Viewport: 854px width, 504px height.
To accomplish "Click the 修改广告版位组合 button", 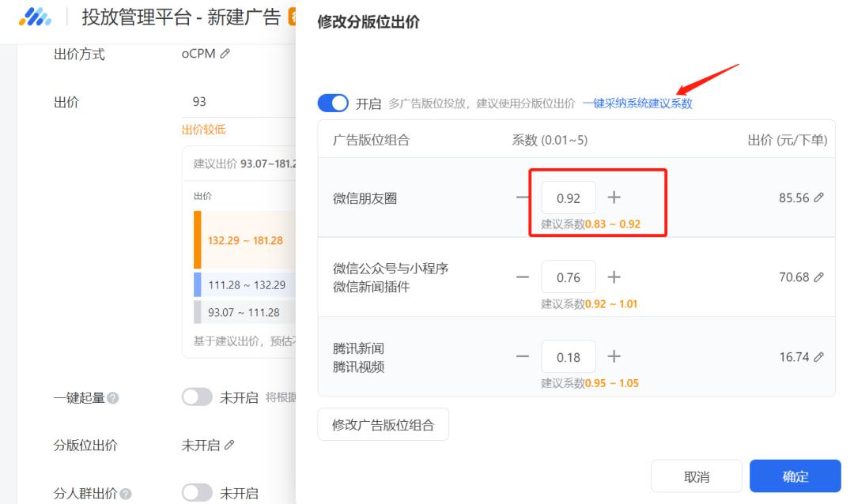I will [x=383, y=424].
